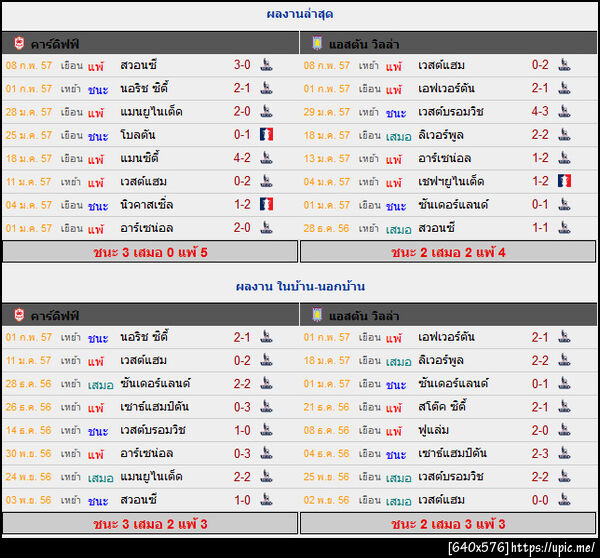This screenshot has height=558, width=600.
Task: Click date 25 พ.ย. 56
Action: (x=326, y=476)
